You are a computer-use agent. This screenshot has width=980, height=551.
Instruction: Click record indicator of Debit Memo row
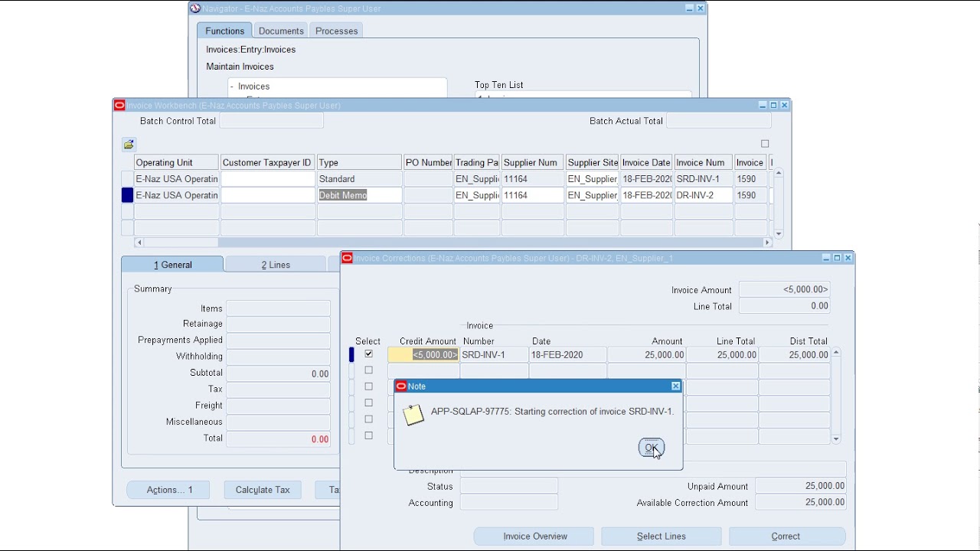click(x=127, y=195)
